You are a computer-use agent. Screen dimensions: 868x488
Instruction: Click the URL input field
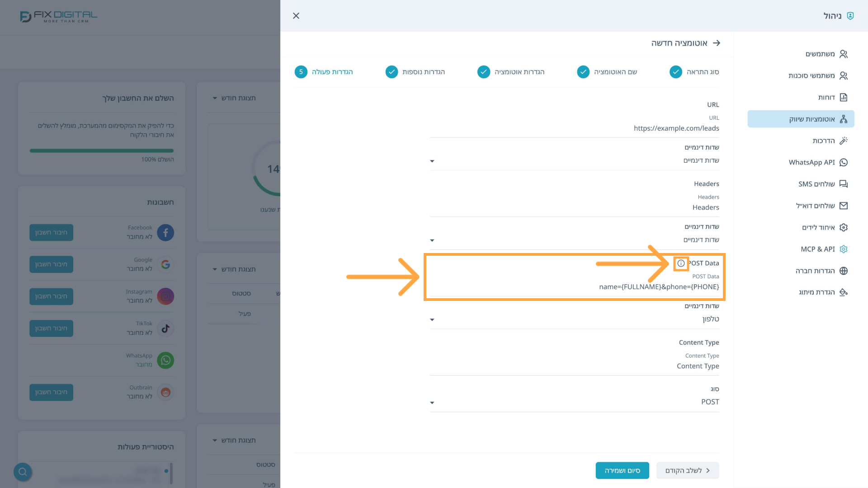pos(575,128)
